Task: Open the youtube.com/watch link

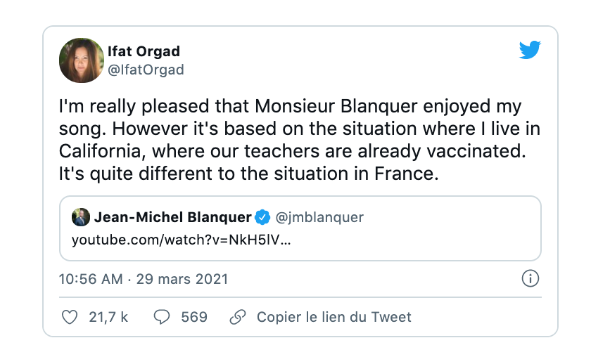Action: 182,240
